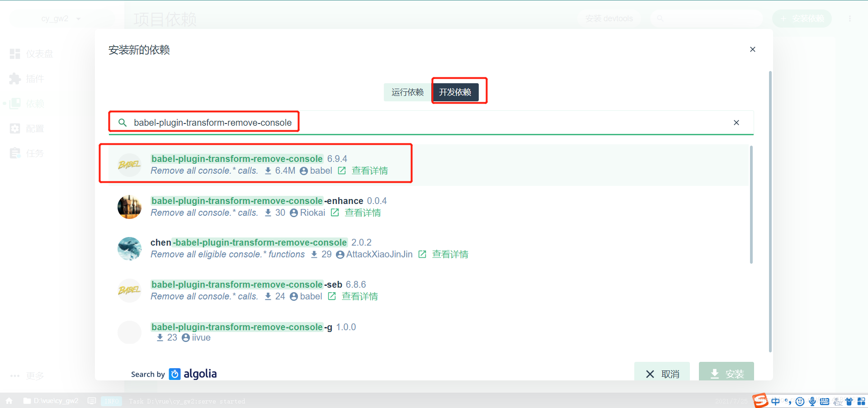The height and width of the screenshot is (408, 868).
Task: Click the avatar of the chen-babel package
Action: [x=129, y=248]
